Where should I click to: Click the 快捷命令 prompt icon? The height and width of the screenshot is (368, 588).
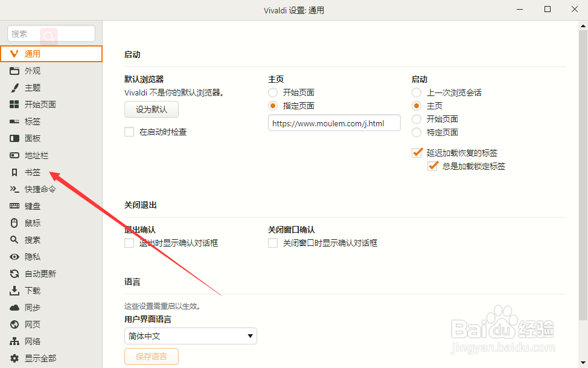tap(14, 189)
